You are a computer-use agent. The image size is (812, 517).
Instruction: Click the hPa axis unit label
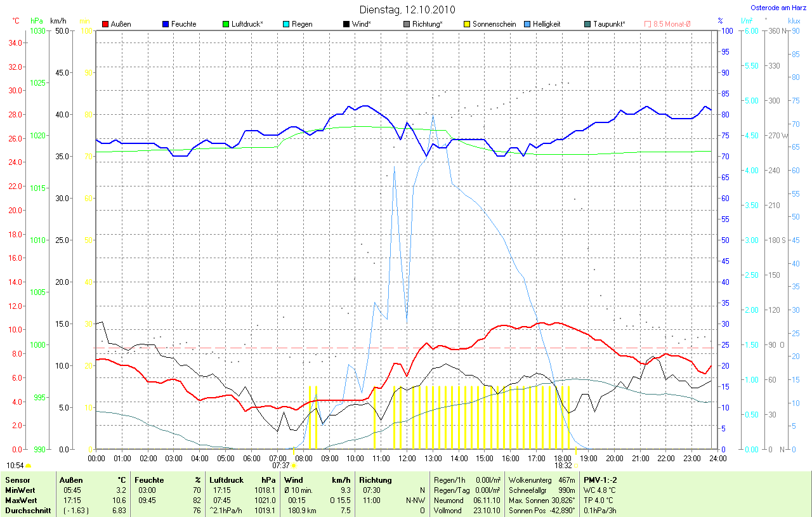[x=37, y=21]
